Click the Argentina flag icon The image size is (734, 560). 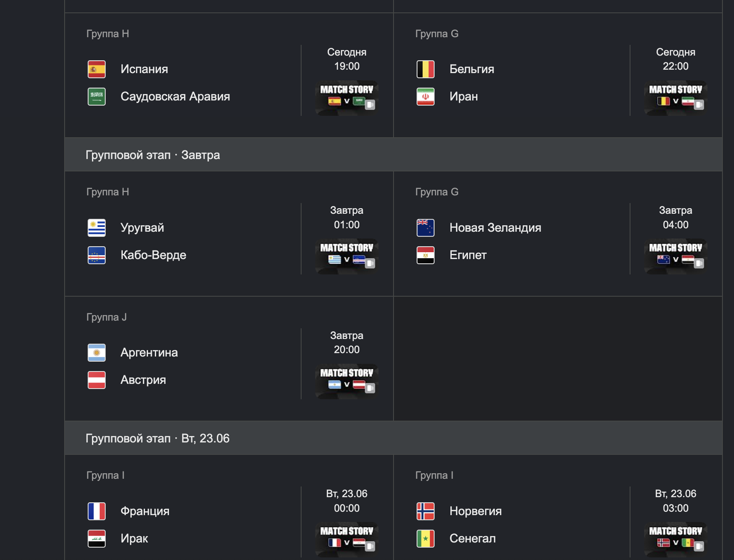pyautogui.click(x=97, y=353)
